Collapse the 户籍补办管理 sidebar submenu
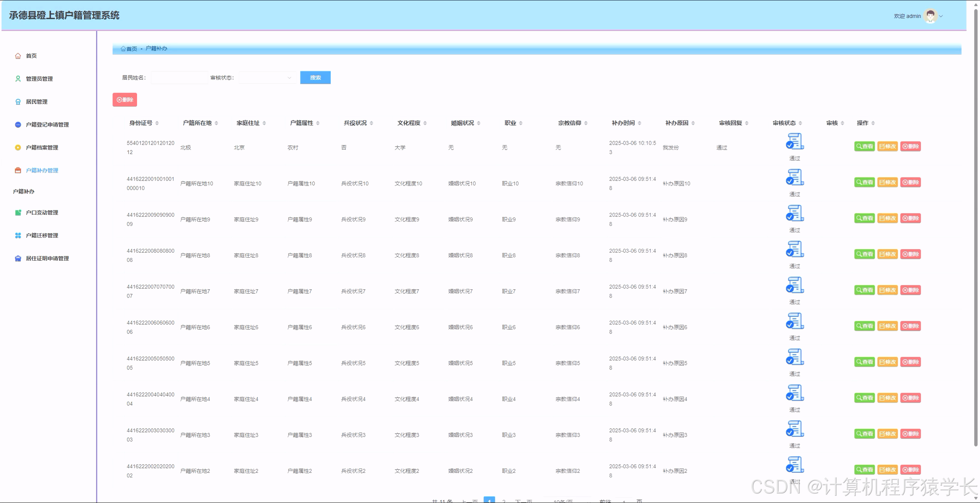This screenshot has width=980, height=503. coord(42,171)
